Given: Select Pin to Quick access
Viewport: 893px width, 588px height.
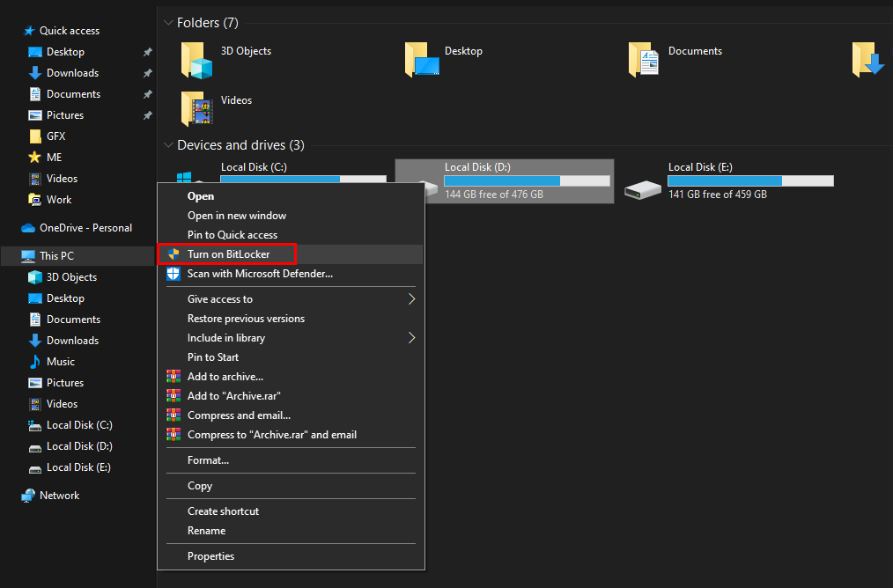Looking at the screenshot, I should coord(232,235).
